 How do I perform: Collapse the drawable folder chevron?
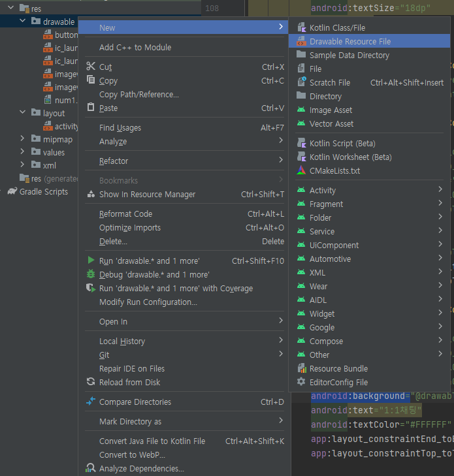click(22, 21)
